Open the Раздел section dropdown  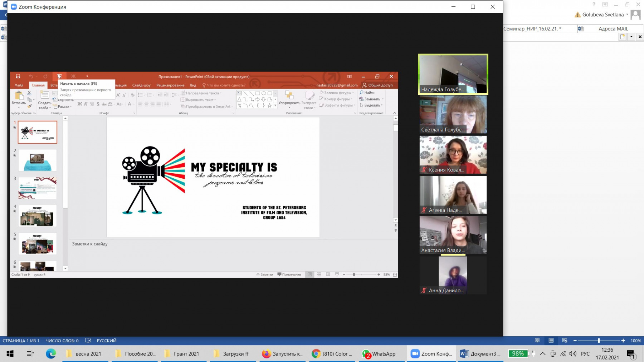(x=63, y=106)
